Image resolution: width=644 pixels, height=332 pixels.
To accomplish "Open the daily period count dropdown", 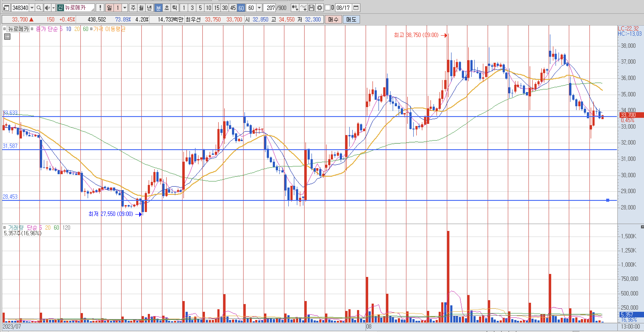I will pyautogui.click(x=125, y=8).
